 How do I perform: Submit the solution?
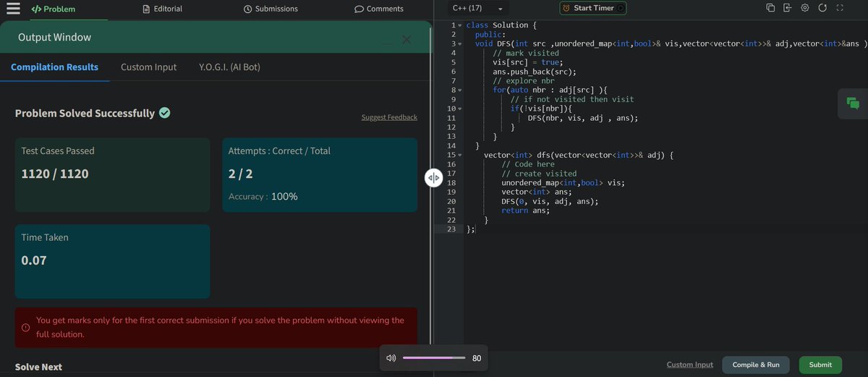[820, 365]
